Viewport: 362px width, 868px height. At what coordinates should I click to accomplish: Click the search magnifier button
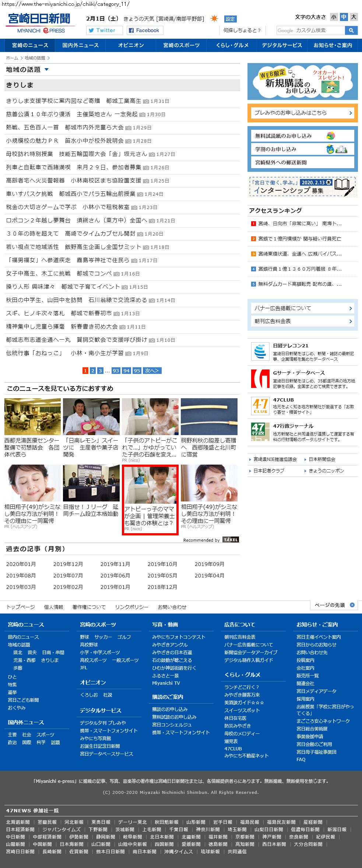click(351, 30)
